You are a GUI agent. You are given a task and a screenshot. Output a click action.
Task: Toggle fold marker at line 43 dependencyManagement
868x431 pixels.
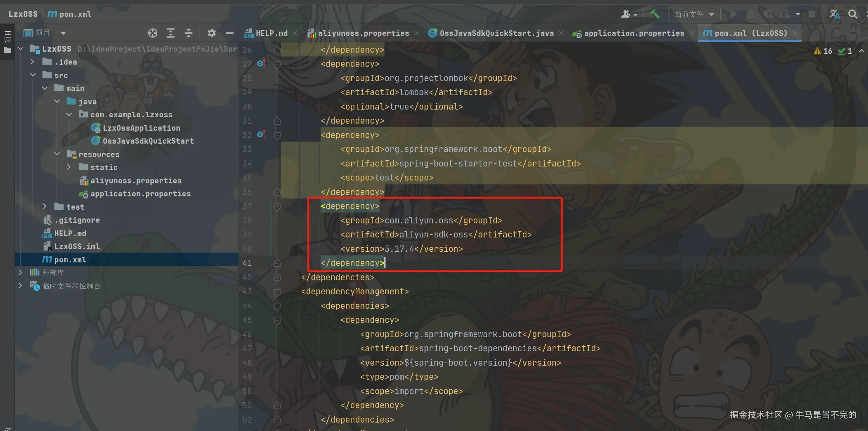point(277,292)
